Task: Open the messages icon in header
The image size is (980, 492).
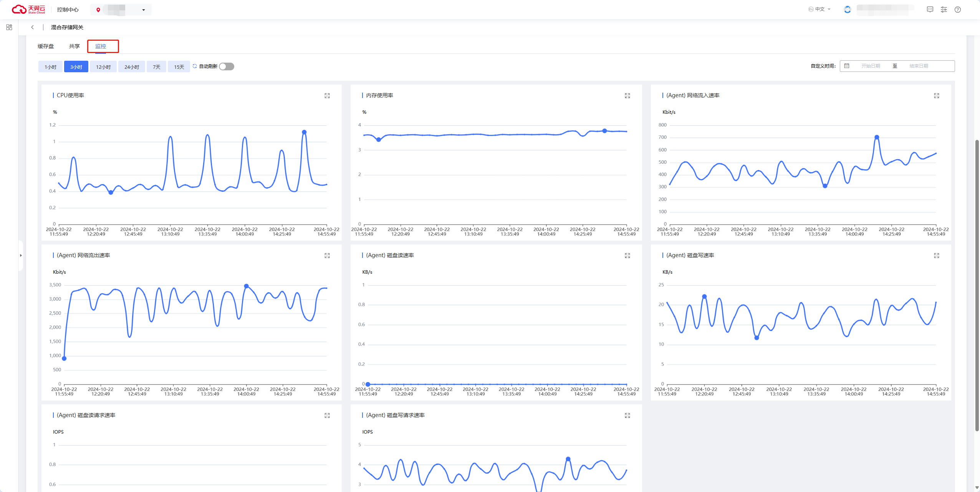Action: tap(930, 10)
